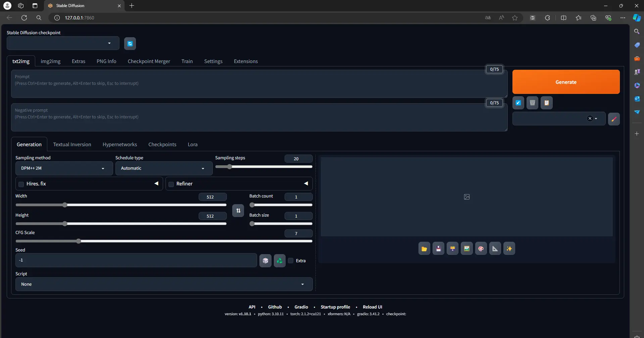Swap width and height values
The width and height of the screenshot is (644, 338).
[x=238, y=211]
